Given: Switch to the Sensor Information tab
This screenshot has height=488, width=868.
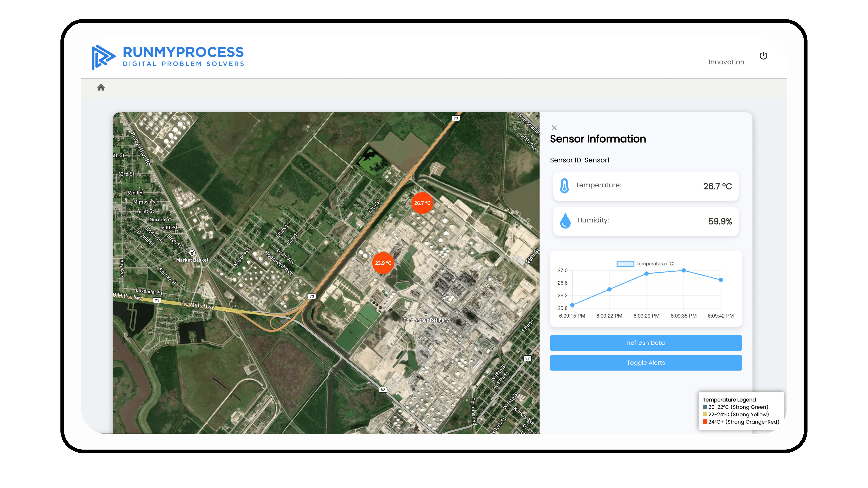Looking at the screenshot, I should [598, 139].
